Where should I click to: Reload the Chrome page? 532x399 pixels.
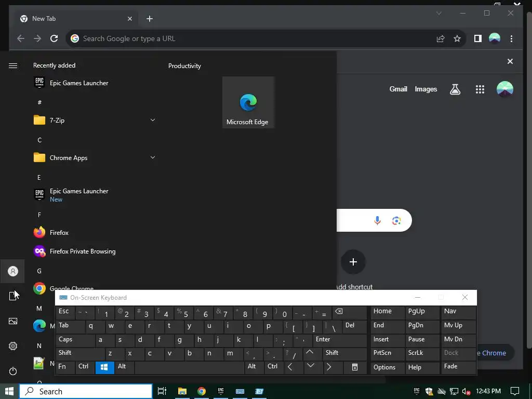coord(54,38)
